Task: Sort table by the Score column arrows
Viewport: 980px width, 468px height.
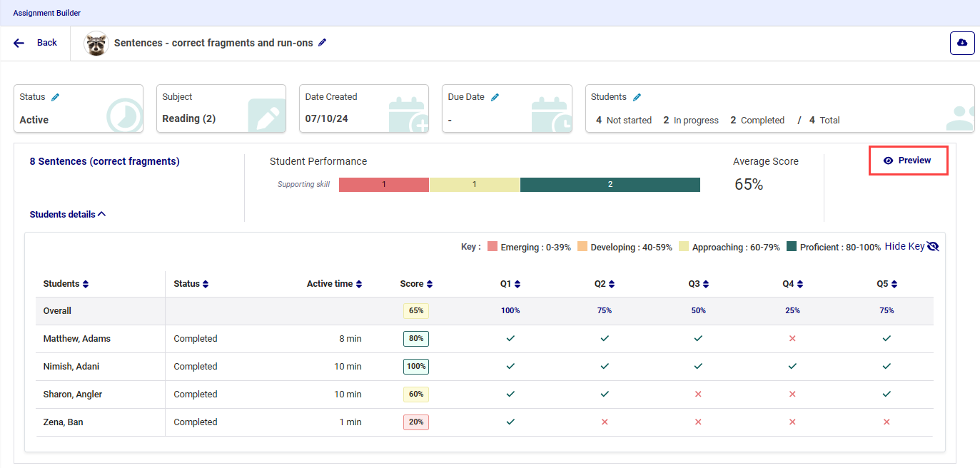Action: coord(430,284)
